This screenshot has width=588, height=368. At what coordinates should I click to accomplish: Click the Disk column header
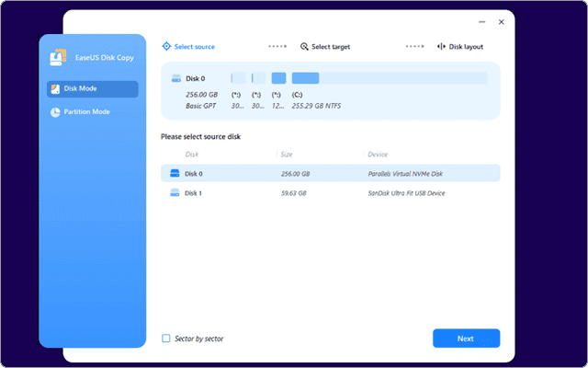[192, 155]
